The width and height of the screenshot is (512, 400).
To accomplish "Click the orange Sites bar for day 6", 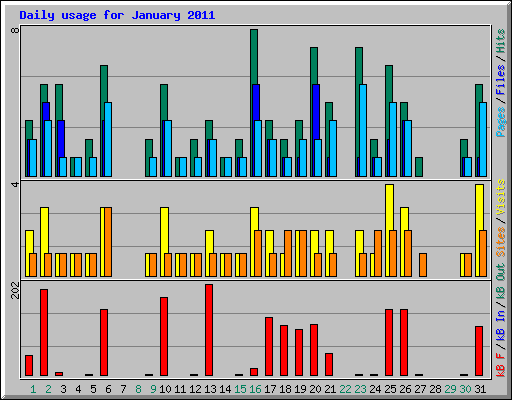I will tap(108, 242).
